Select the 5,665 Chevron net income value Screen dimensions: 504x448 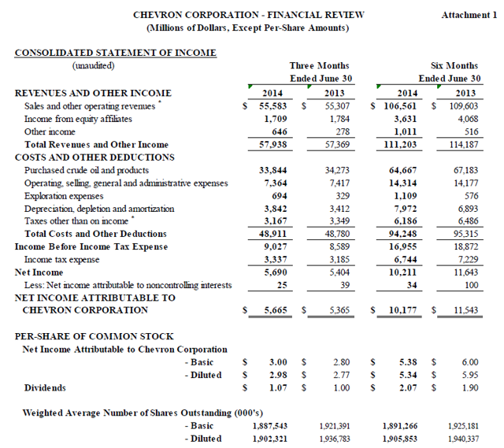pos(276,310)
